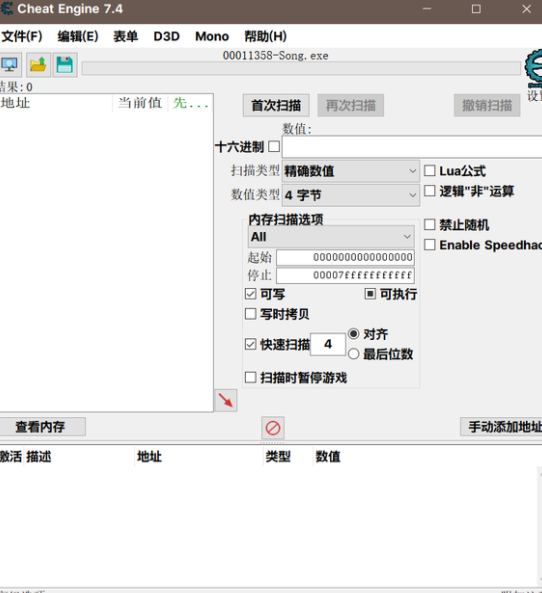Click the 首次扫描 button

[276, 105]
